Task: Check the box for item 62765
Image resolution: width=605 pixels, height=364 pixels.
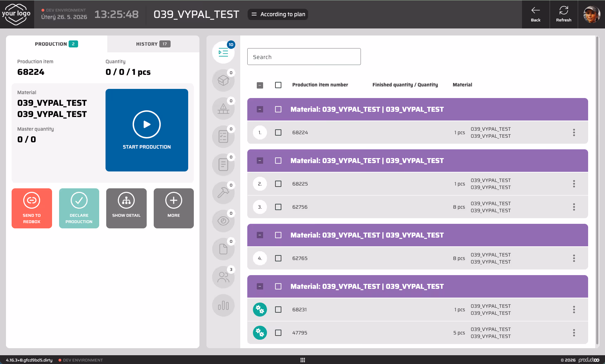Action: (x=278, y=258)
